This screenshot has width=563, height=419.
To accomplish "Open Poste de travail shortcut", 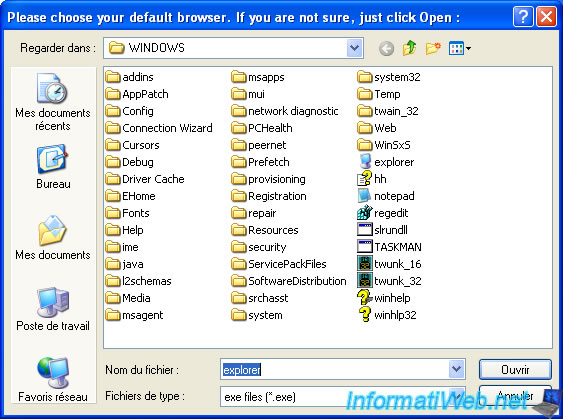I will click(53, 309).
